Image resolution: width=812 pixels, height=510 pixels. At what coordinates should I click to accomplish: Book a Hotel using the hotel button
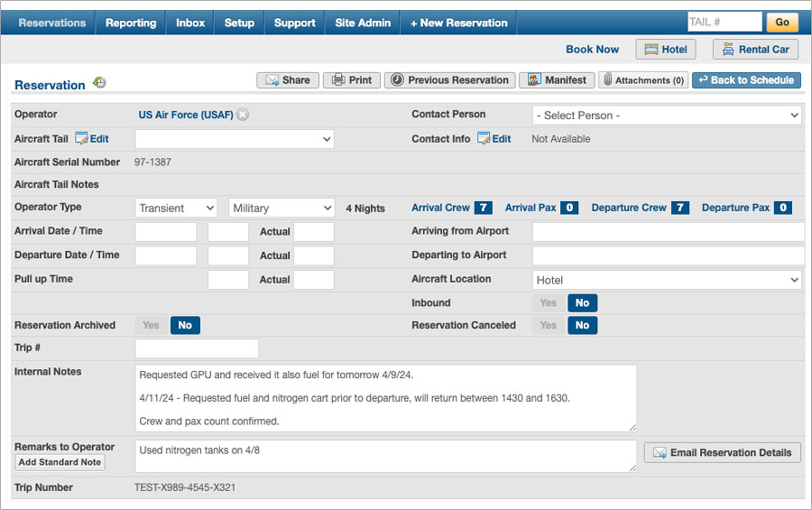[x=665, y=50]
